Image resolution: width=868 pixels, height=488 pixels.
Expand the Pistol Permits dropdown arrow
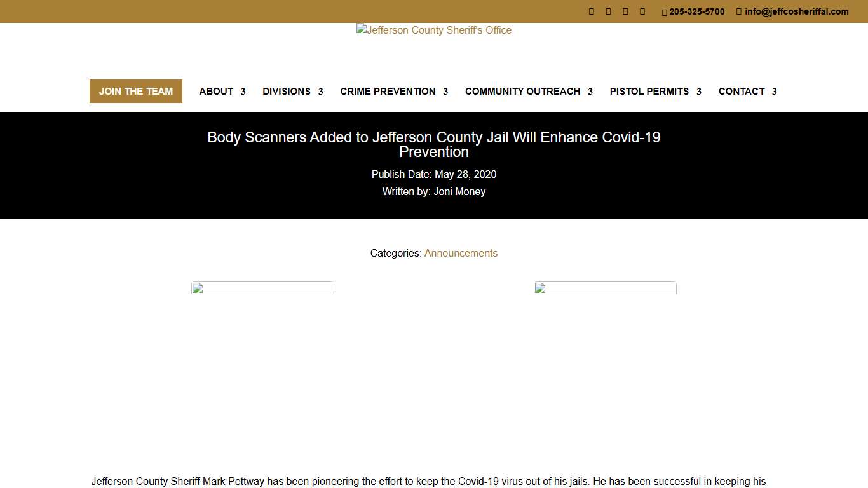coord(699,91)
